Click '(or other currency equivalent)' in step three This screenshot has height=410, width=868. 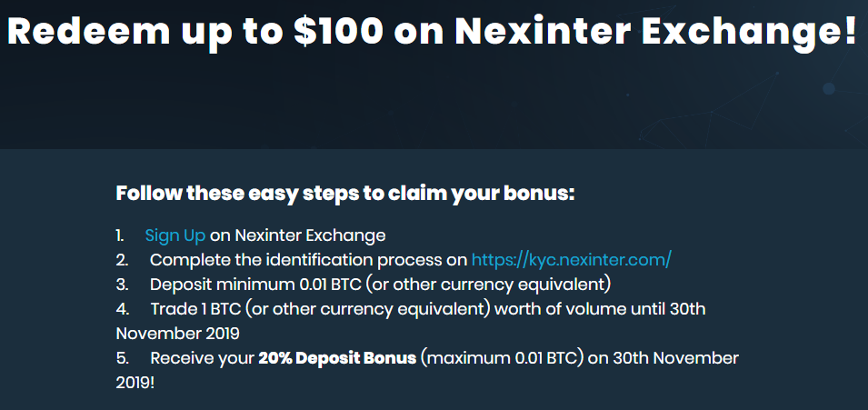pos(488,285)
